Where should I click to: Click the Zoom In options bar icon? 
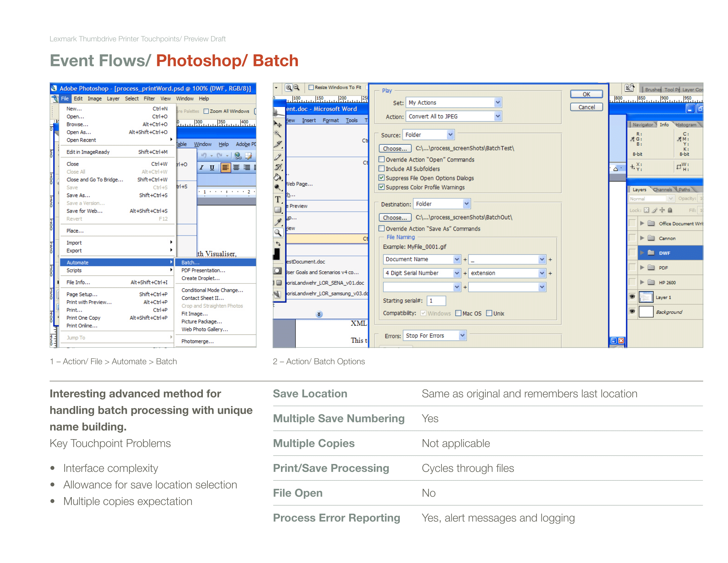point(289,88)
